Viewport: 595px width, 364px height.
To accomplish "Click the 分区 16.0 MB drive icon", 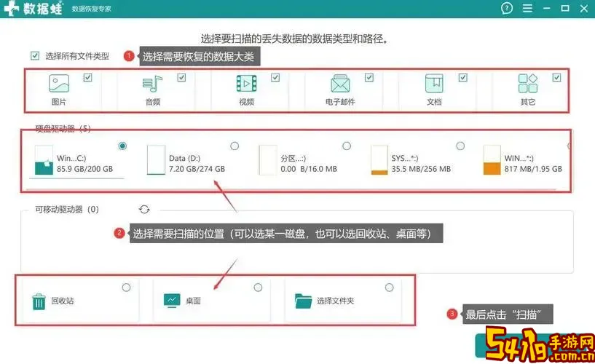I will 268,160.
